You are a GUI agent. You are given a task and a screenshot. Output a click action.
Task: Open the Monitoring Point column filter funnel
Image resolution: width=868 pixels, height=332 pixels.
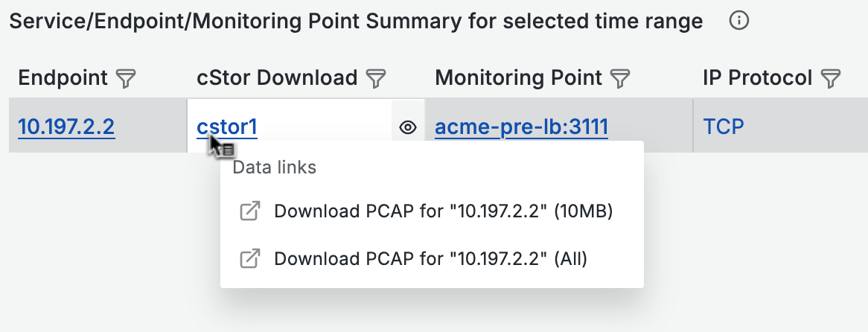click(x=621, y=79)
